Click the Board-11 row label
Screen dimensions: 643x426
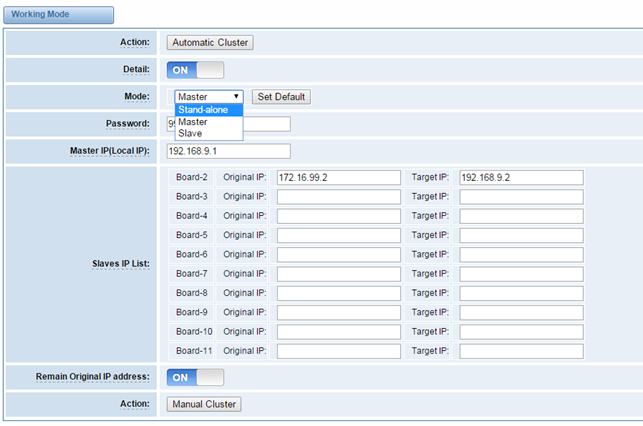194,351
